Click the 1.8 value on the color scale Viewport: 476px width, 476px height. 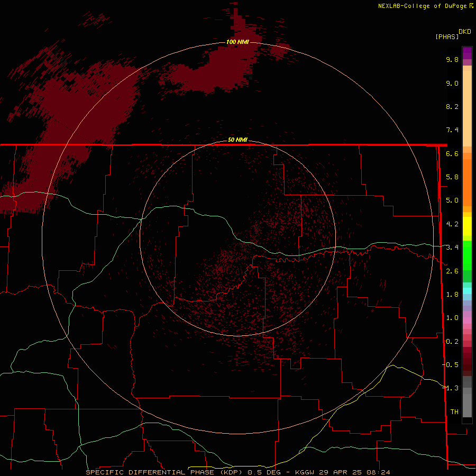[x=452, y=295]
